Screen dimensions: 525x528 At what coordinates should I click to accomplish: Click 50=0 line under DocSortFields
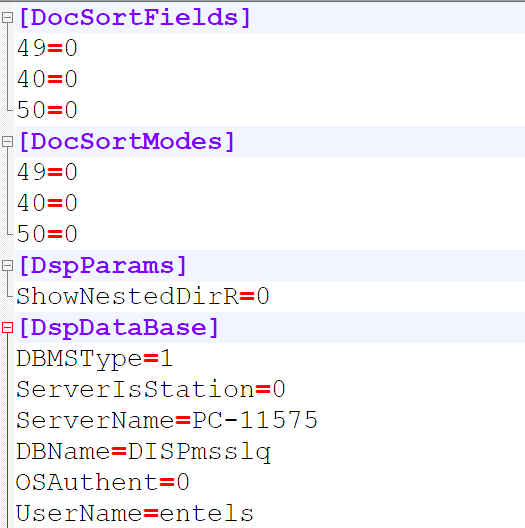[x=47, y=110]
